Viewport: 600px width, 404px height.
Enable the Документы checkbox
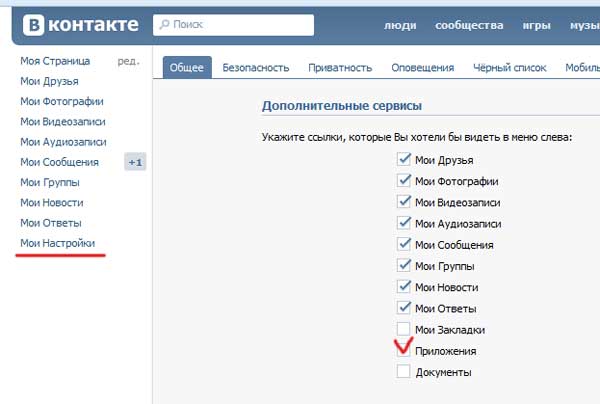tap(404, 372)
